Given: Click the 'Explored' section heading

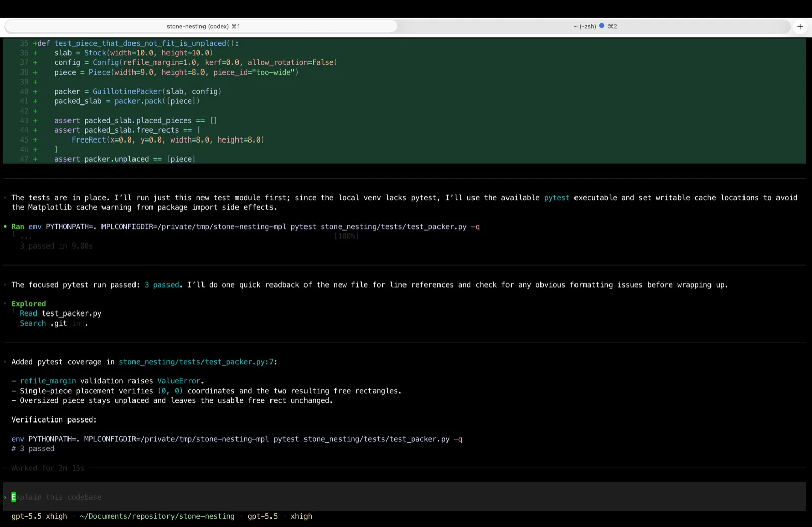Looking at the screenshot, I should click(x=28, y=304).
